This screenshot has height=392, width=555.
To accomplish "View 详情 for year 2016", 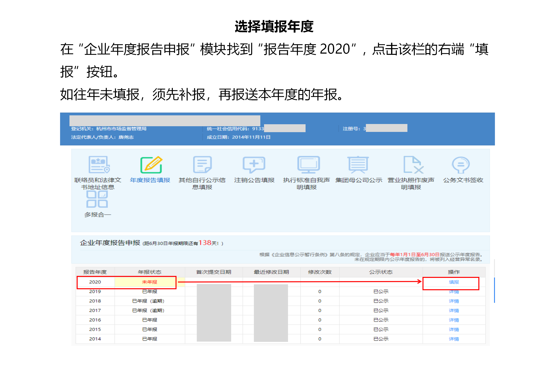I will click(x=454, y=320).
